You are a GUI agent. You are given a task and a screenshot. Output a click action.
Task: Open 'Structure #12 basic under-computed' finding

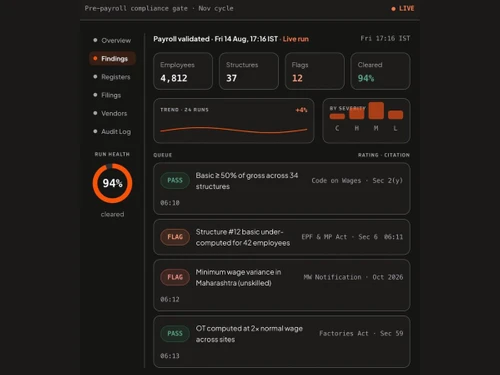(x=282, y=237)
